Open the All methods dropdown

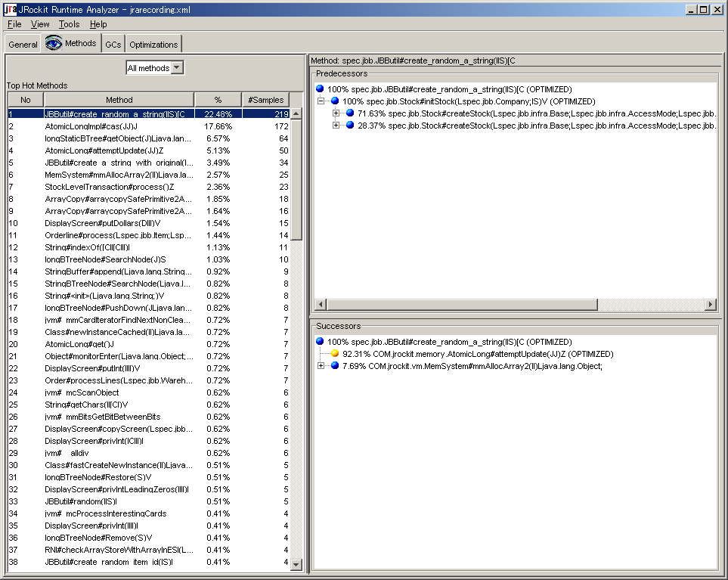175,67
